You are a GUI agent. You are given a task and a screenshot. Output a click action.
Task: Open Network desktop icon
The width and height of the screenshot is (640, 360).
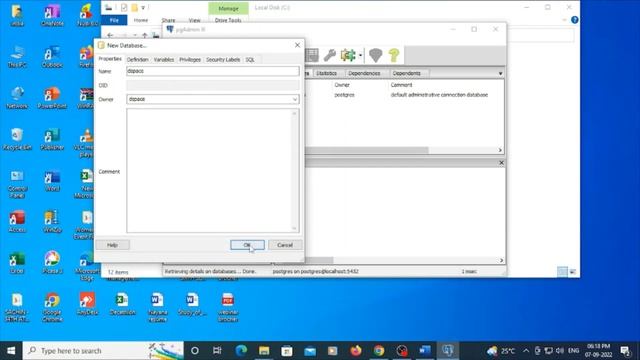click(x=17, y=98)
